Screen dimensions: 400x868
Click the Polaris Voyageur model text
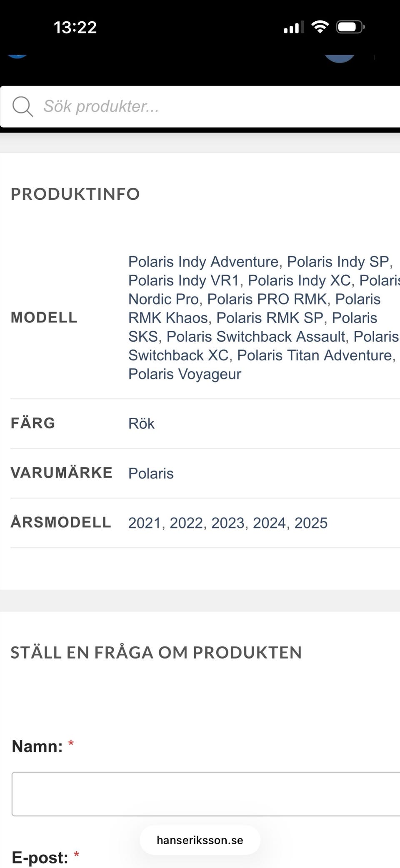coord(185,374)
